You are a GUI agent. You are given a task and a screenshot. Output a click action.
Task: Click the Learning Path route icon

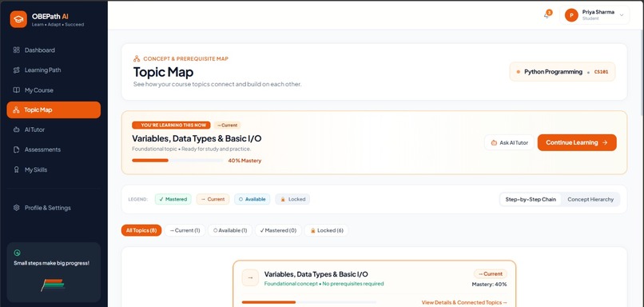point(17,70)
